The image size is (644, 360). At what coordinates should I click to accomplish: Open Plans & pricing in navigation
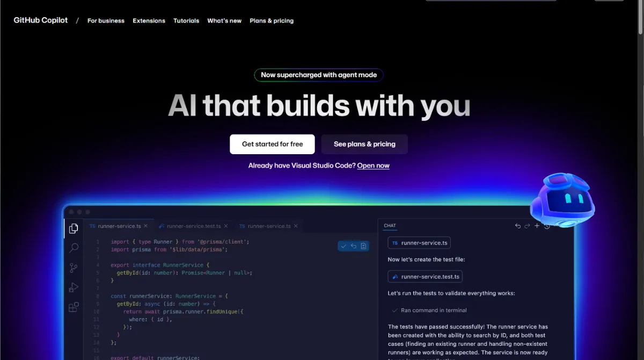click(272, 21)
